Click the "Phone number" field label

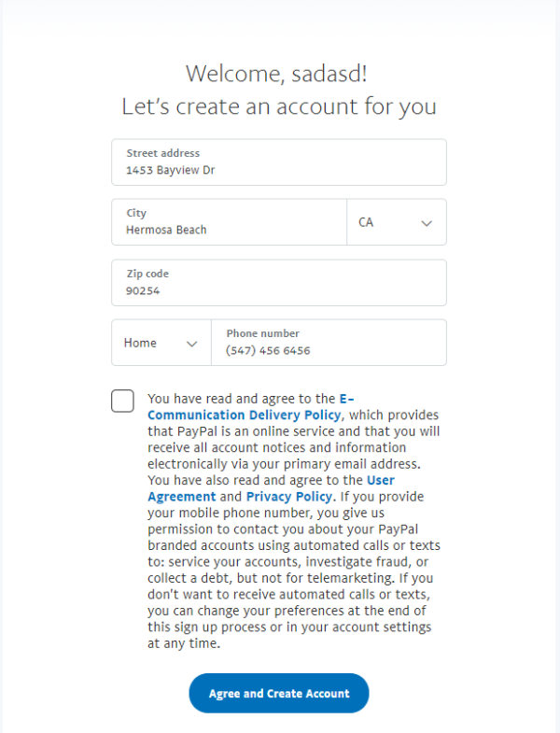[x=262, y=333]
